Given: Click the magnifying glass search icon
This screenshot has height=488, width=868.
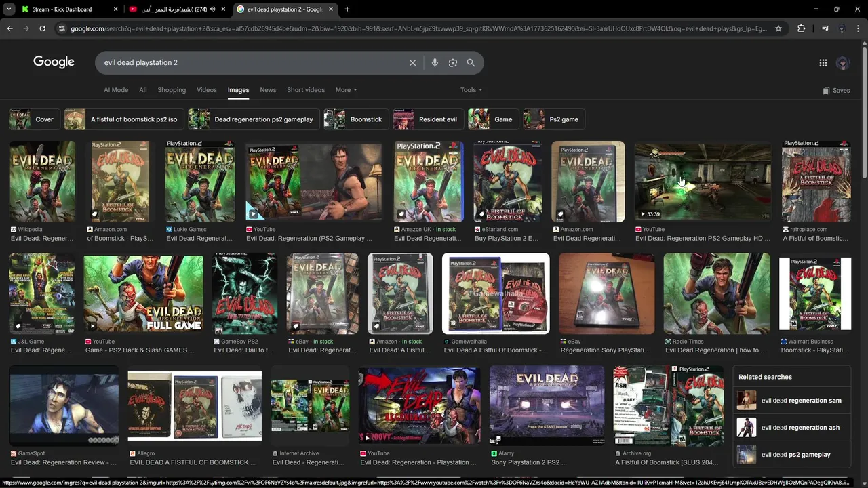Looking at the screenshot, I should tap(471, 62).
